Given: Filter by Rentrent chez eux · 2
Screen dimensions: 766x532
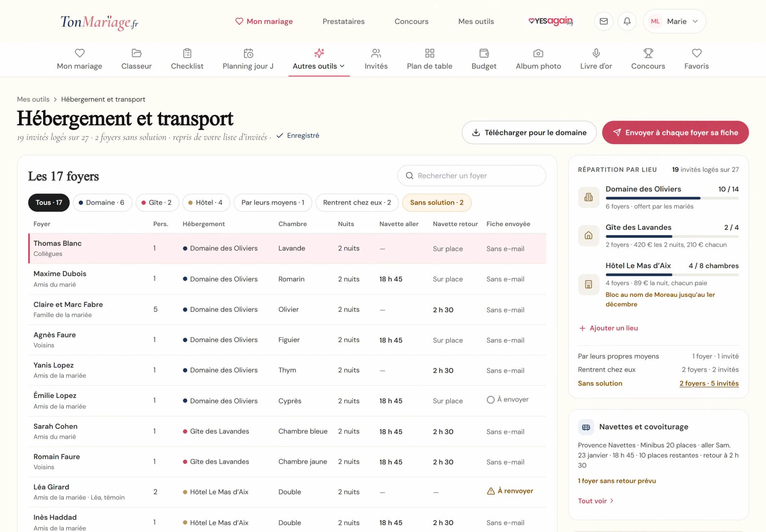Looking at the screenshot, I should pyautogui.click(x=357, y=203).
